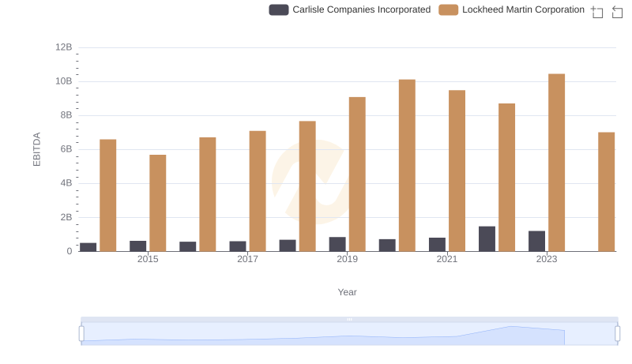Click the 2017 x-axis label

click(247, 259)
